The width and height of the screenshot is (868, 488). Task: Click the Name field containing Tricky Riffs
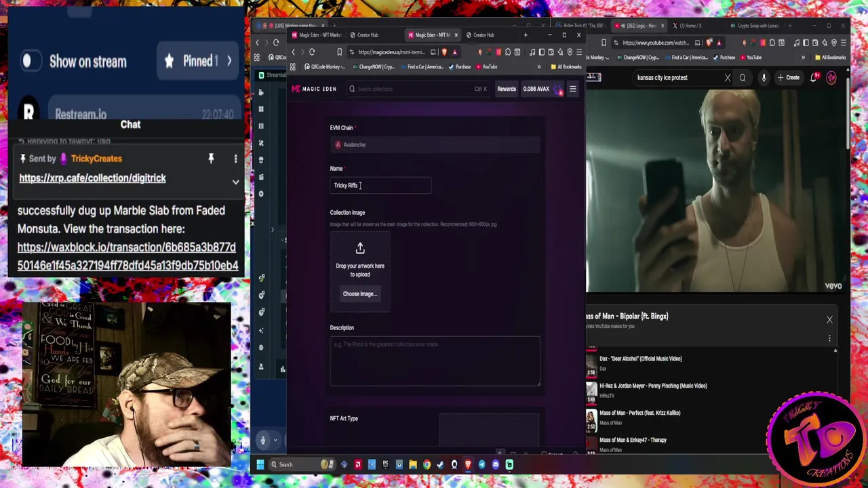pyautogui.click(x=380, y=185)
